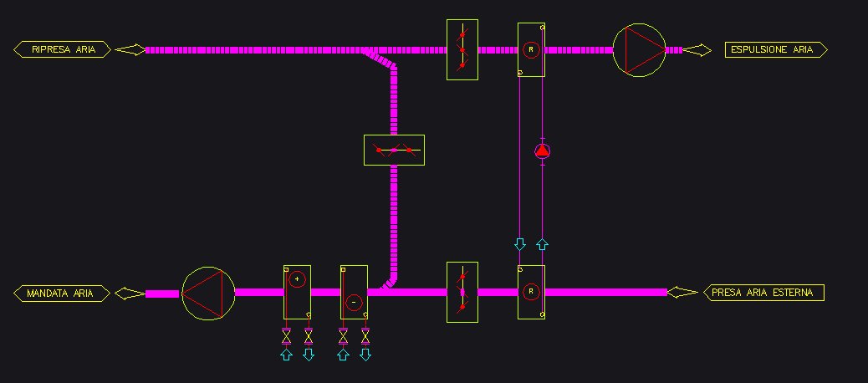Viewport: 868px width, 383px height.
Task: Click the cyan up arrow below the pump
Action: (x=542, y=244)
